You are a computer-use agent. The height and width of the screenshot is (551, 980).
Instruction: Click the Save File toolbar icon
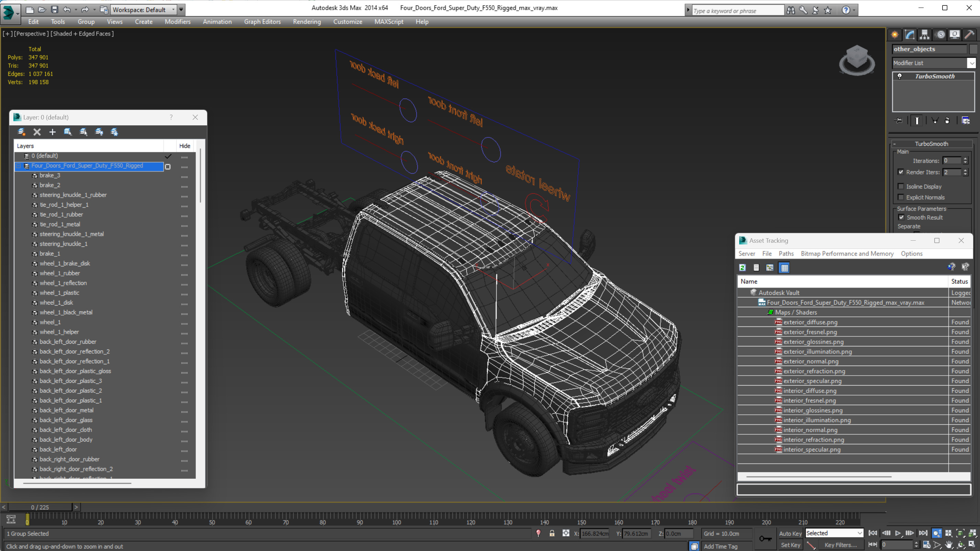click(54, 10)
